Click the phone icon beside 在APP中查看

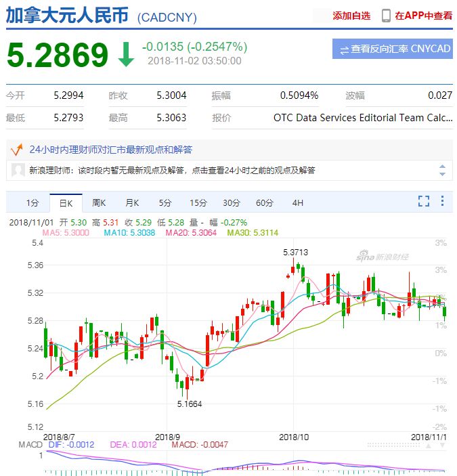click(386, 16)
